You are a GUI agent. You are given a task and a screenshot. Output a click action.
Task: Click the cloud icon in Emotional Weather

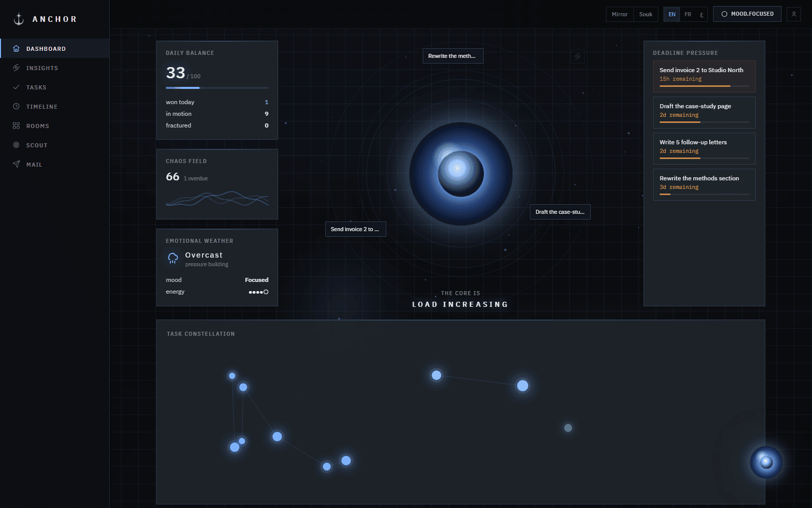173,259
